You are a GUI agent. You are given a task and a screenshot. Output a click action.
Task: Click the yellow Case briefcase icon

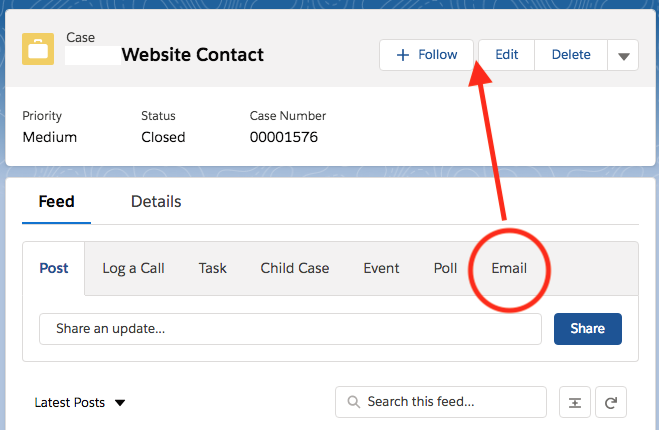(39, 49)
